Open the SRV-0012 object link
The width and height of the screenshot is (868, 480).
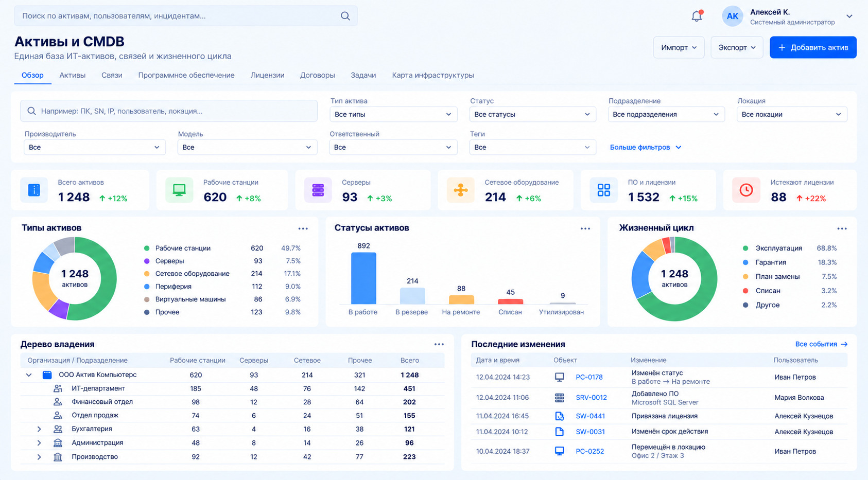[591, 398]
